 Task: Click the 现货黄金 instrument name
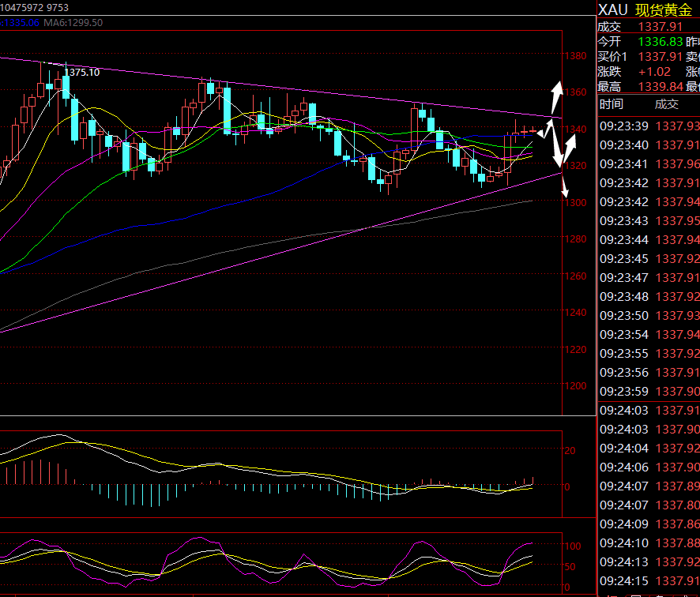point(664,9)
